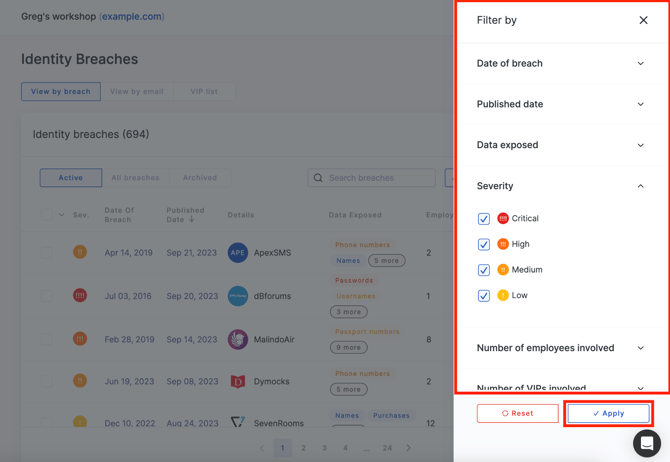Click the Search breaches field
670x462 pixels.
pyautogui.click(x=371, y=178)
